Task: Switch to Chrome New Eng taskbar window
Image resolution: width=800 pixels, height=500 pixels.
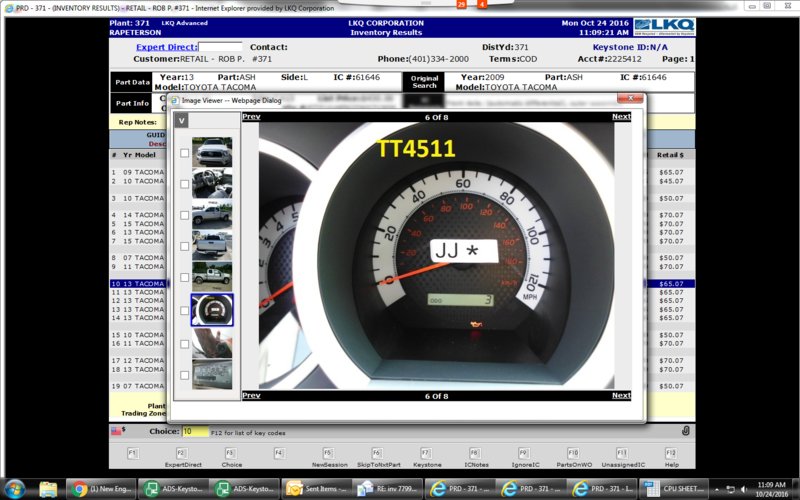Action: coord(102,489)
